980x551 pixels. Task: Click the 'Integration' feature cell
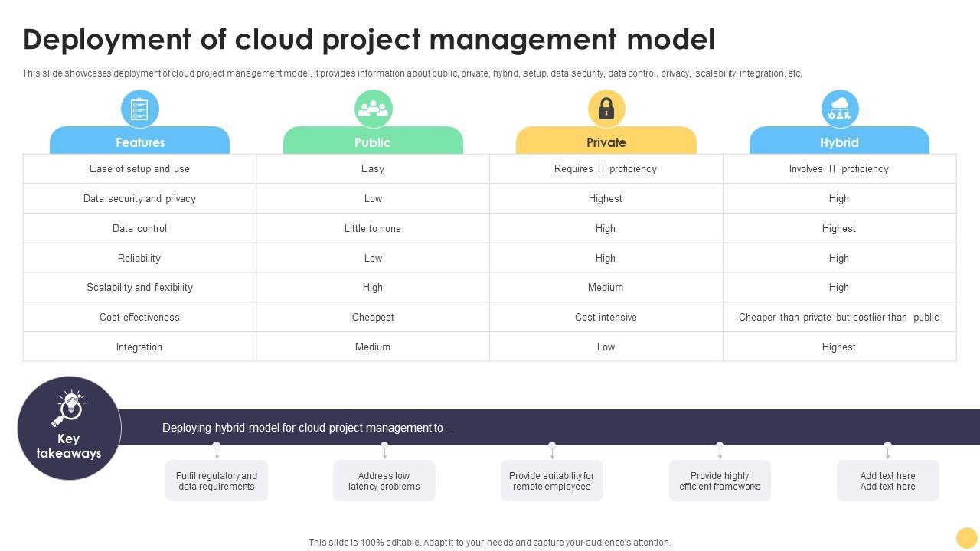[139, 347]
